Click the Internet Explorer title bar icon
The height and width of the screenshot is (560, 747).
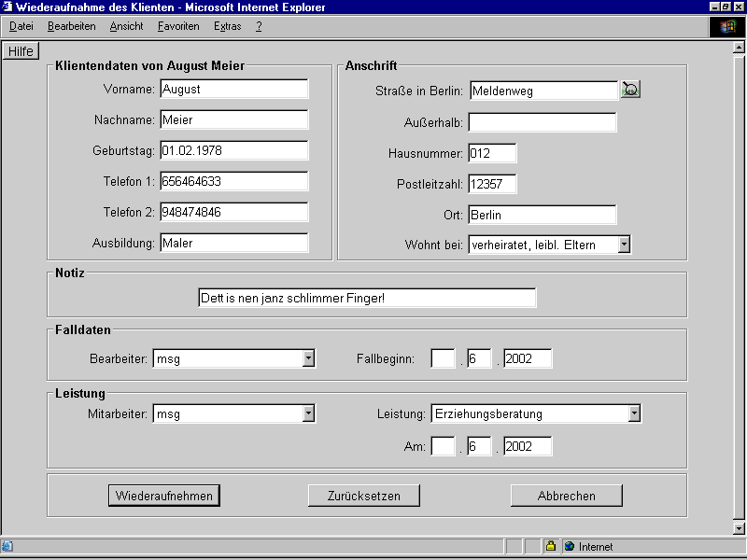click(x=7, y=7)
